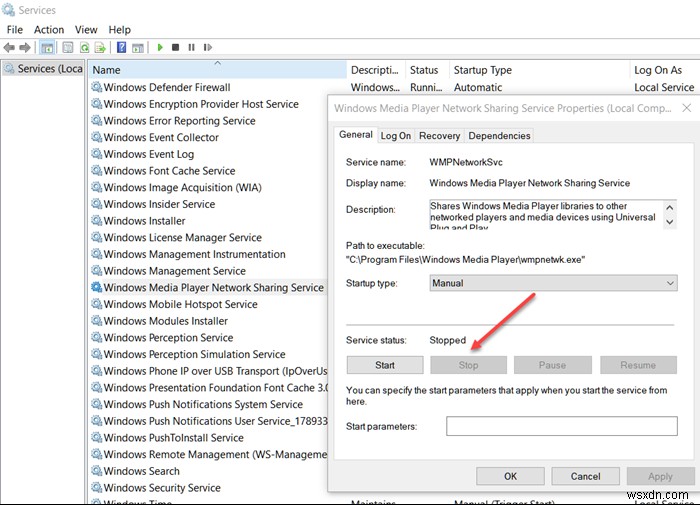
Task: Click into the Start parameters field
Action: (x=562, y=426)
